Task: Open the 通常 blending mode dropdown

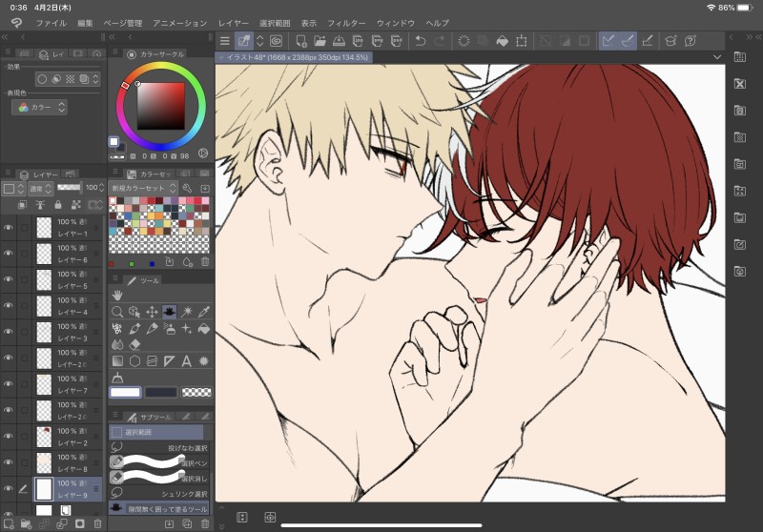Action: [40, 188]
